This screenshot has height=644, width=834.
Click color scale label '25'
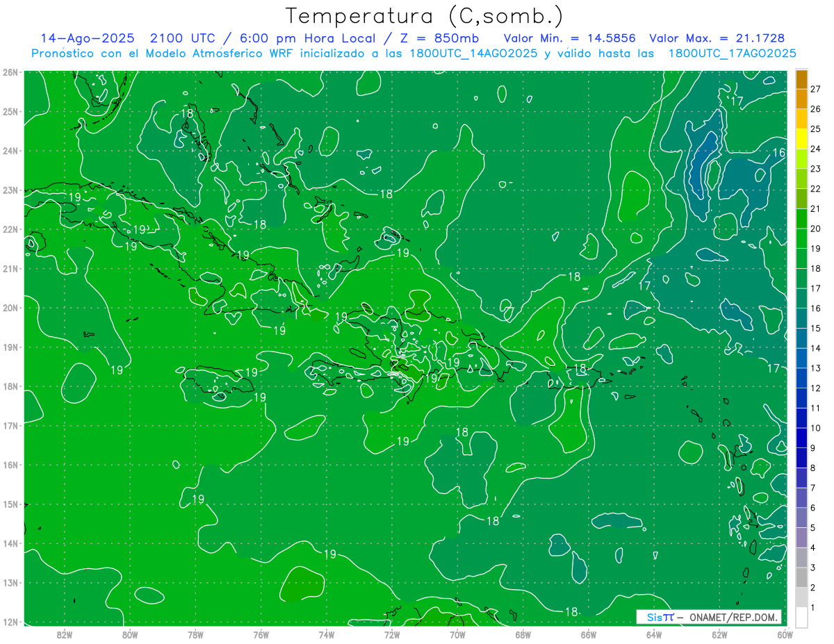(816, 129)
